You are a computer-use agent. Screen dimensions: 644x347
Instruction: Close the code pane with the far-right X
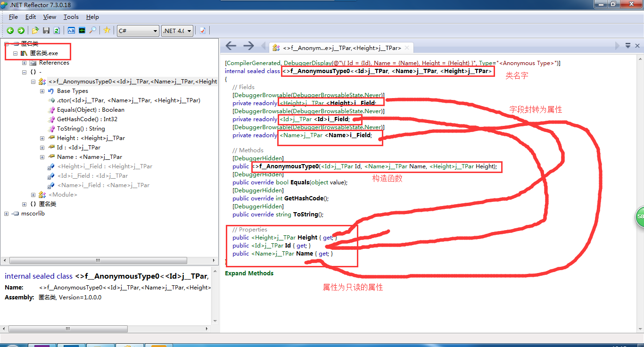pos(637,46)
